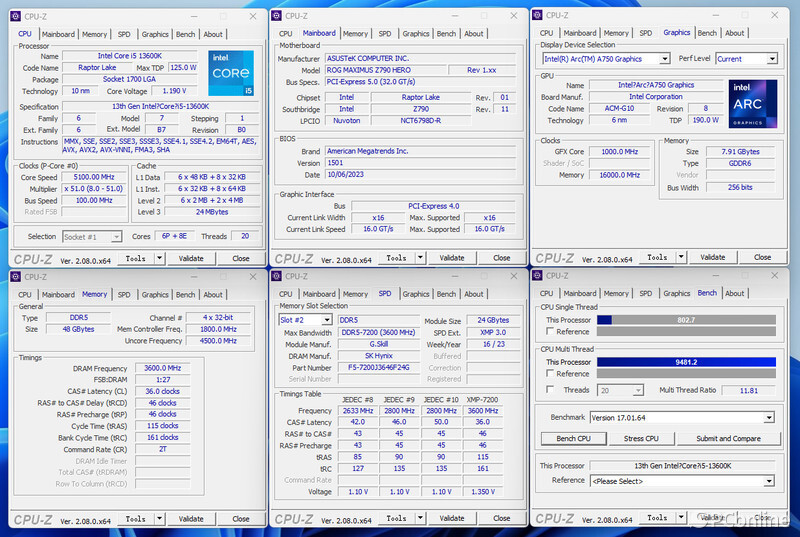
Task: Click the CPU-Z title icon in the Mainboard window
Action: coord(277,16)
